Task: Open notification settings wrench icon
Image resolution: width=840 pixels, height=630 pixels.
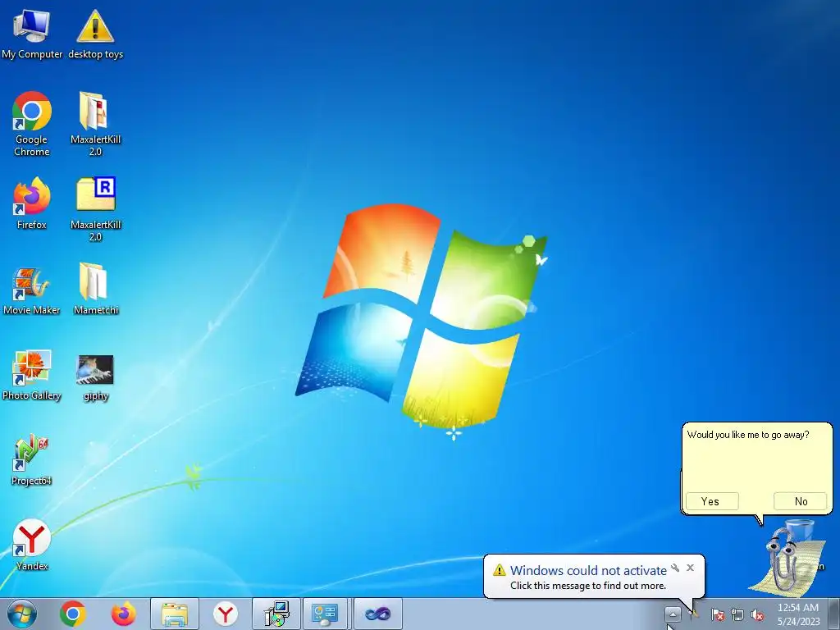Action: click(675, 568)
